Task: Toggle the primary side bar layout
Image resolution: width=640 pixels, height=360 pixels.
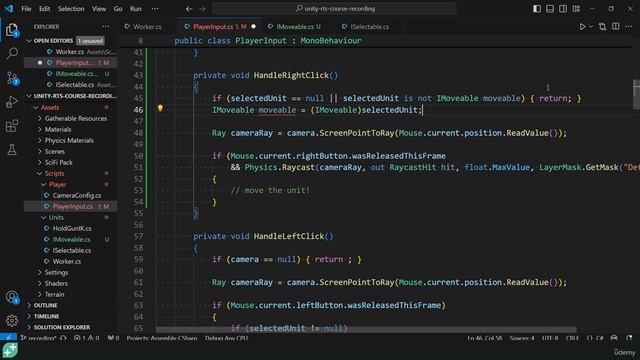Action: click(537, 9)
